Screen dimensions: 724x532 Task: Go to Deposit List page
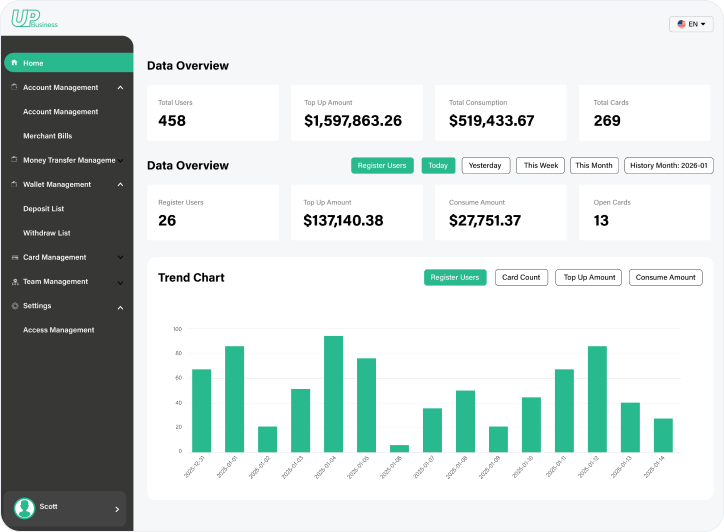44,209
